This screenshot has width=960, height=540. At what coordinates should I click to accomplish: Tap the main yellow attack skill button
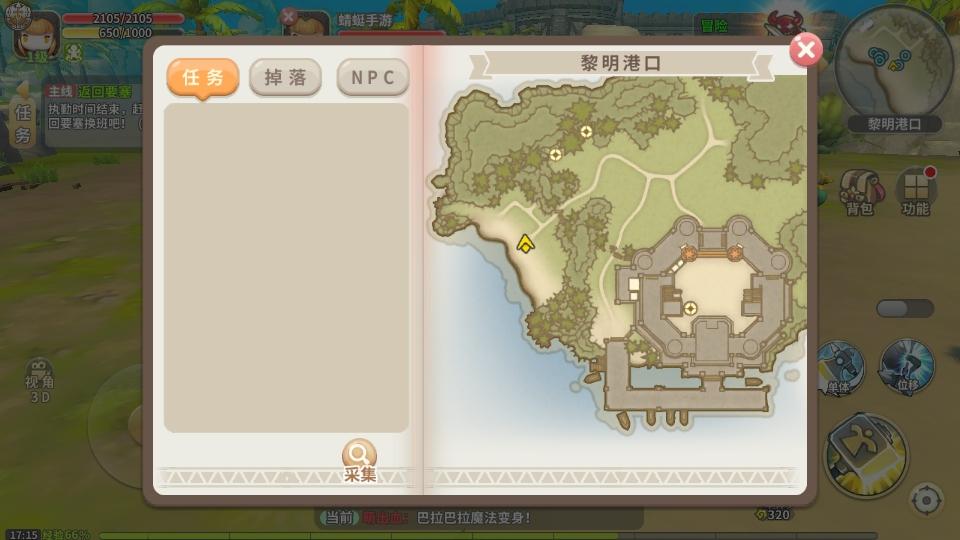pyautogui.click(x=866, y=454)
